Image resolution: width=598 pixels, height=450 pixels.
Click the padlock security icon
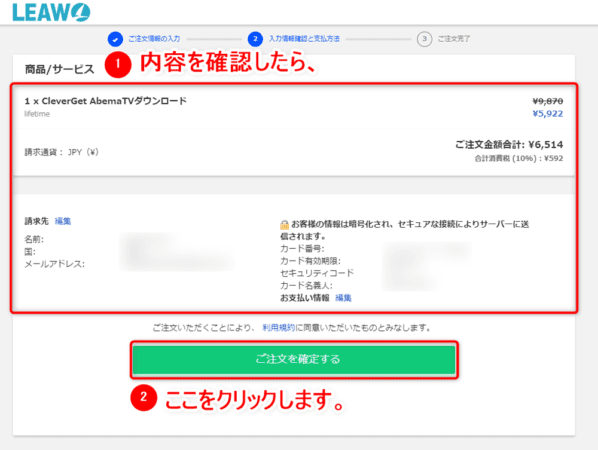(284, 225)
